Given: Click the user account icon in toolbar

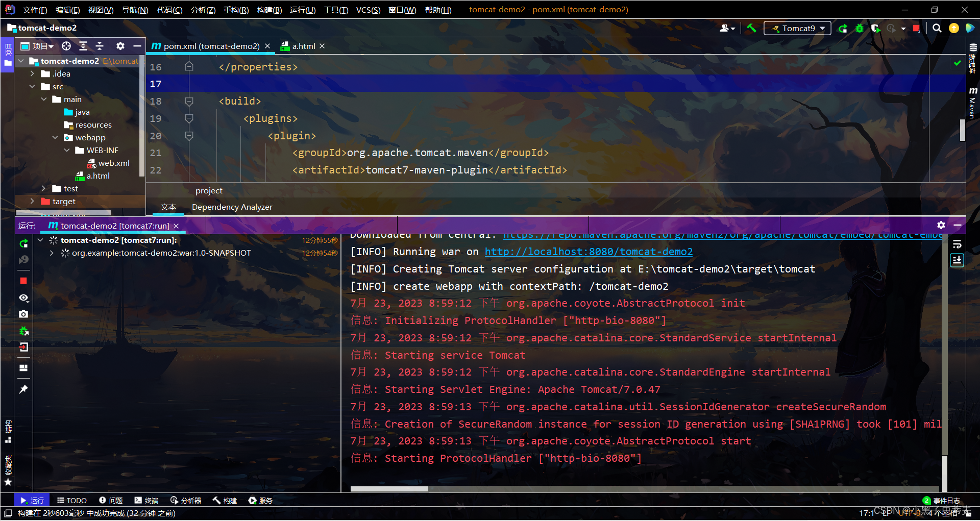Looking at the screenshot, I should 727,28.
